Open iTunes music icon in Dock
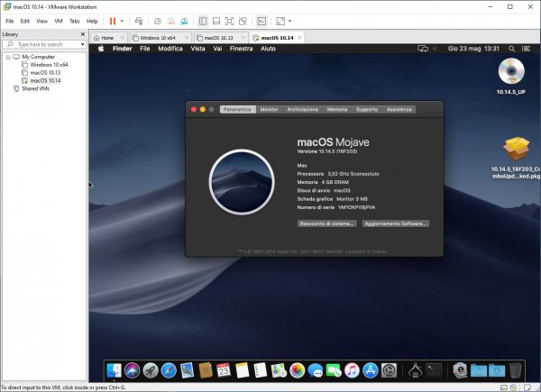The width and height of the screenshot is (541, 392). [352, 370]
